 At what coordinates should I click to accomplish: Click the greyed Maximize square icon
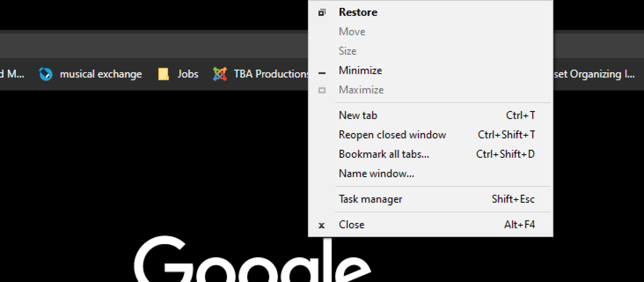(322, 90)
